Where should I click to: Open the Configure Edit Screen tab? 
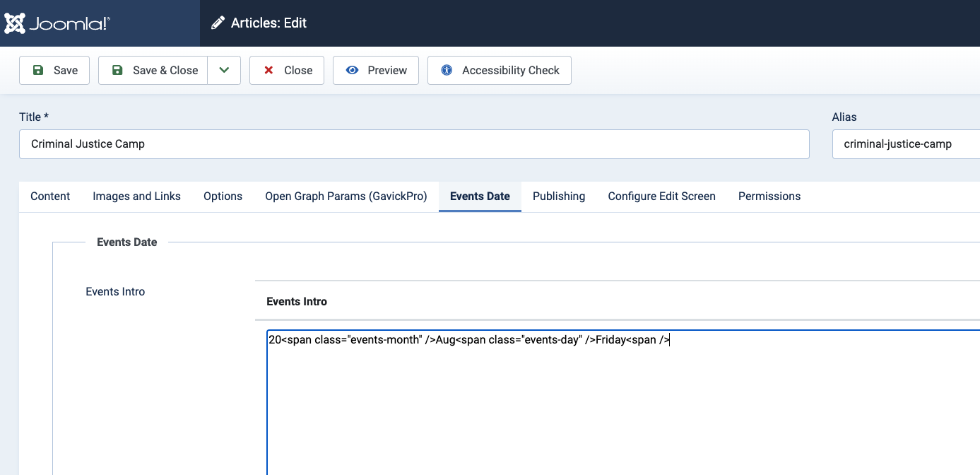pyautogui.click(x=661, y=197)
